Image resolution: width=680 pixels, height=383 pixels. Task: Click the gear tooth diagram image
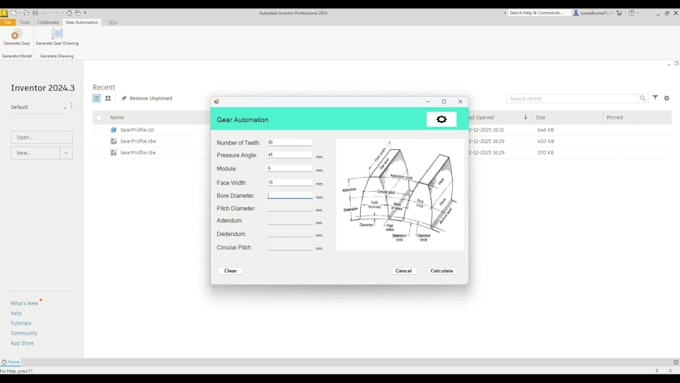(x=400, y=194)
